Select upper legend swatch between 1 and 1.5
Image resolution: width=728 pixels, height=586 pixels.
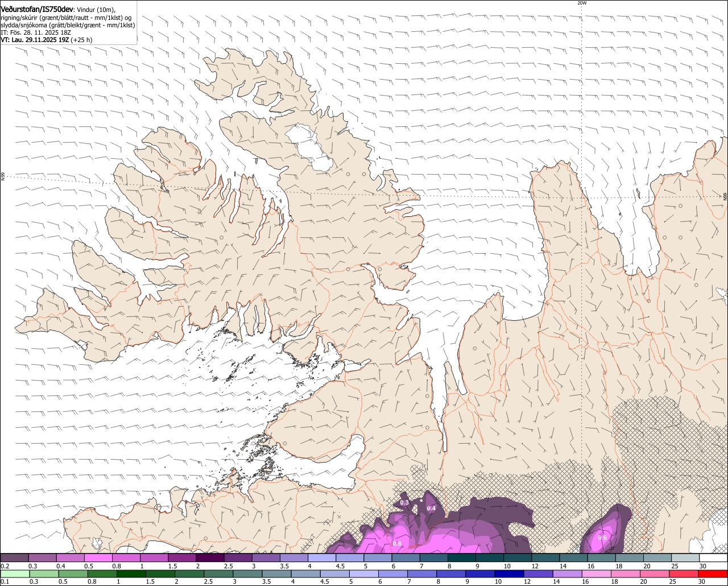tap(154, 558)
